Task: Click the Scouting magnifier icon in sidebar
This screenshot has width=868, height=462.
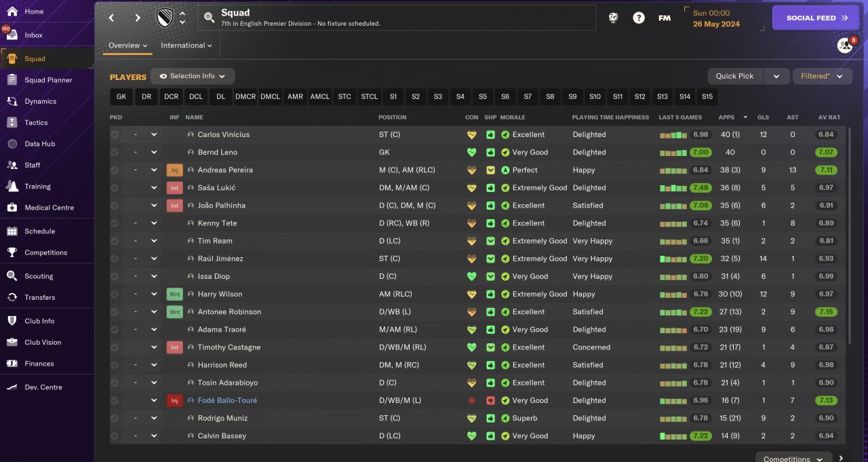Action: click(12, 276)
